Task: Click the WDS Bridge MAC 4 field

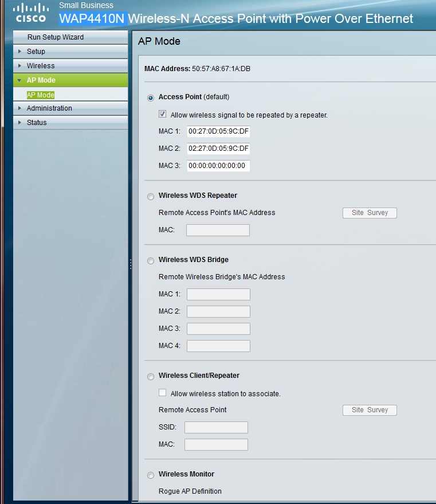Action: 218,346
